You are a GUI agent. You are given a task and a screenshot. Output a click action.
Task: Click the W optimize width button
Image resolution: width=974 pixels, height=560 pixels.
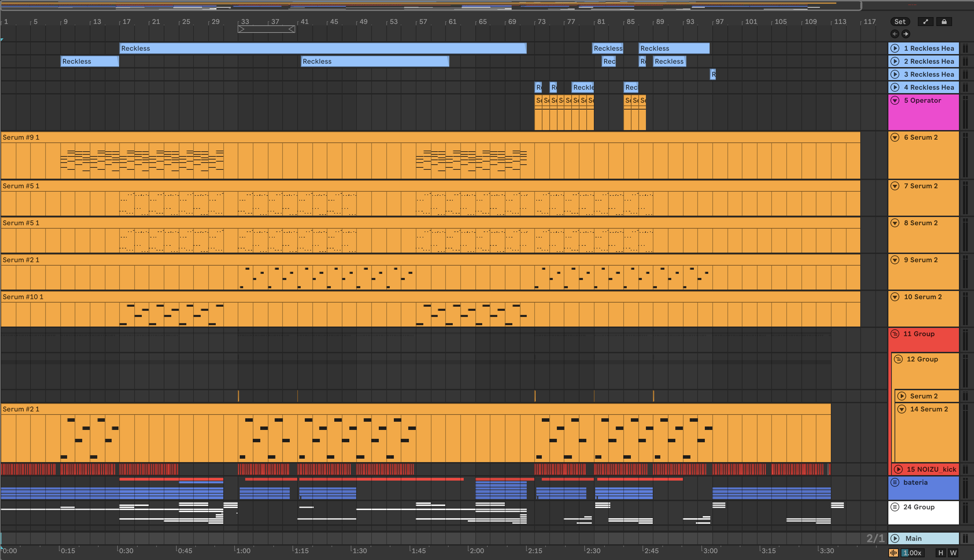coord(953,553)
